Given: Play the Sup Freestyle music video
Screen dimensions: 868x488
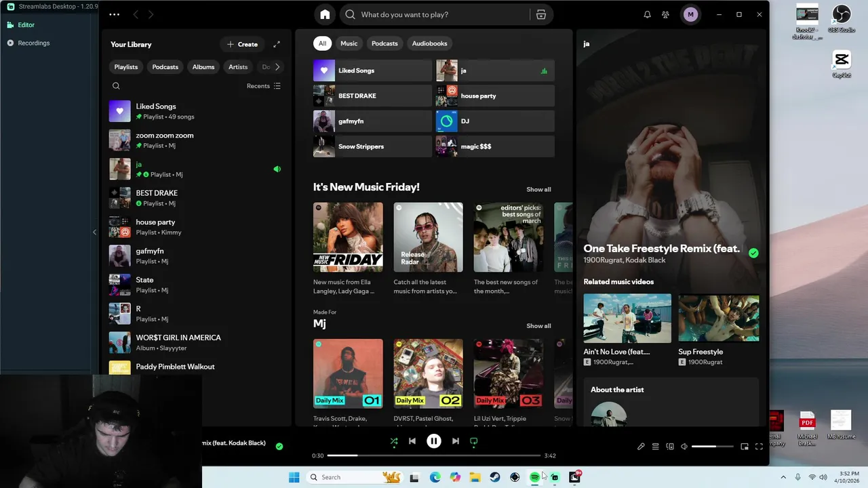Looking at the screenshot, I should point(719,318).
